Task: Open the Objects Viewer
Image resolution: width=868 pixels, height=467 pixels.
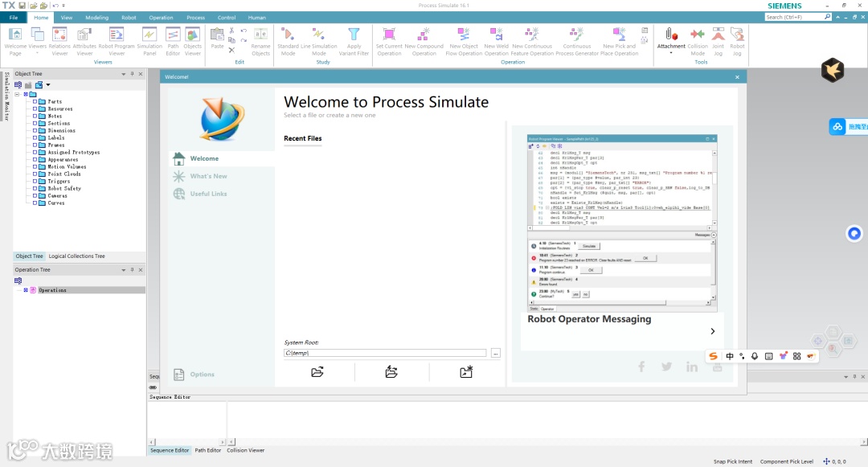Action: tap(193, 42)
